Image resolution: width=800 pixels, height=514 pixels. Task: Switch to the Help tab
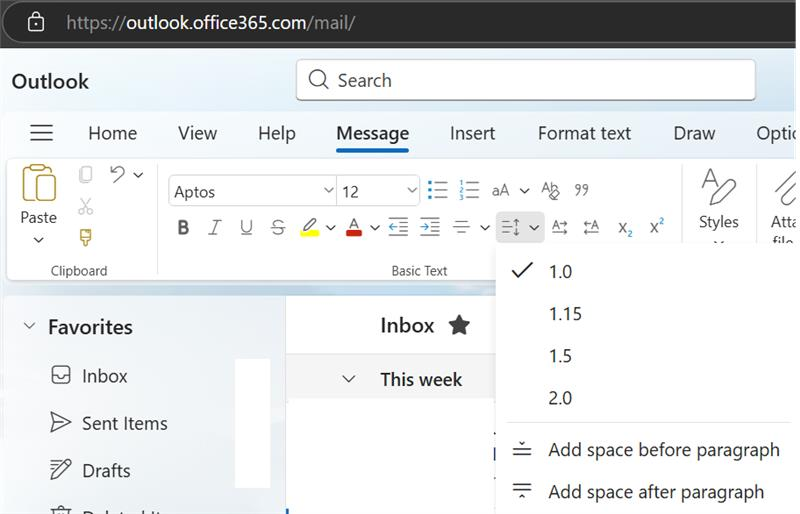click(x=277, y=133)
